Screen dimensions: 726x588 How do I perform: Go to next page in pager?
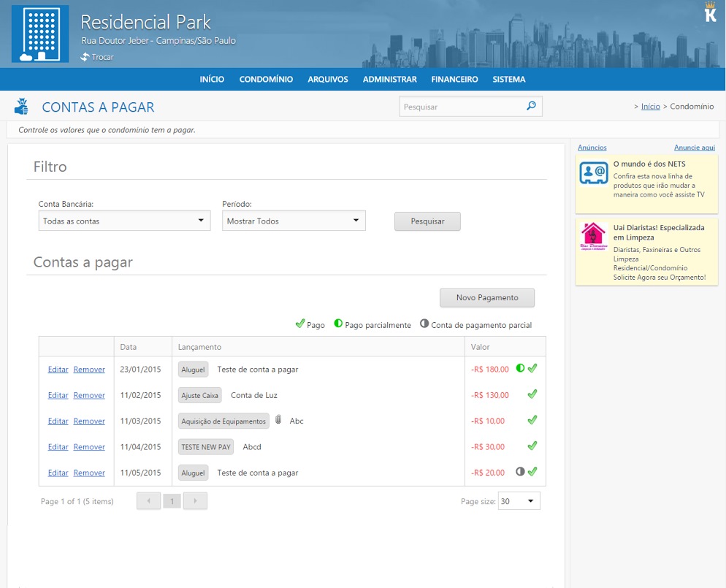click(x=195, y=501)
